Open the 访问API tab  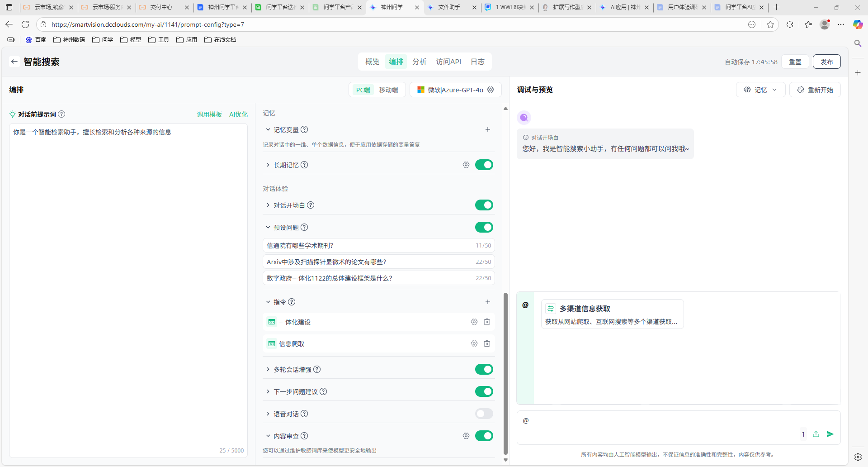pos(448,62)
